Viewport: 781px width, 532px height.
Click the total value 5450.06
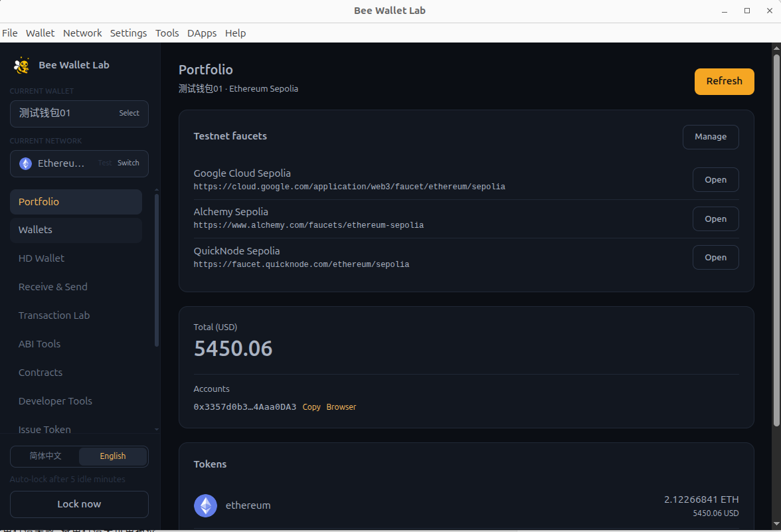(x=233, y=349)
